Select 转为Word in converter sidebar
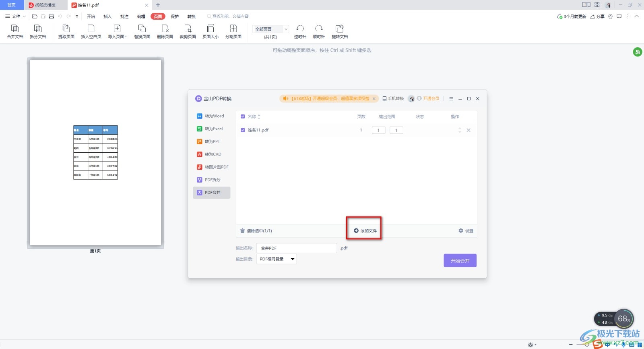Screen dimensions: 644x349 (211, 116)
